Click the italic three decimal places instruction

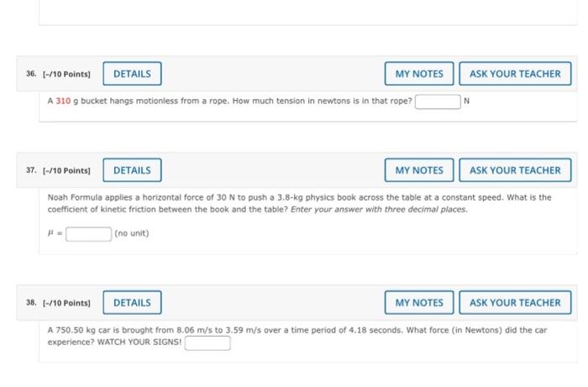coord(379,209)
